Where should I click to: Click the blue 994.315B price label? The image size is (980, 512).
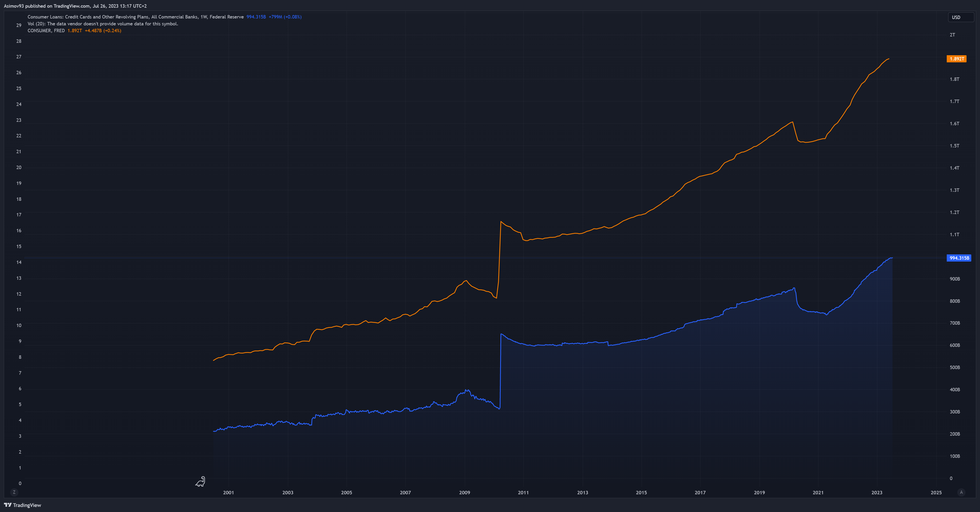coord(959,258)
